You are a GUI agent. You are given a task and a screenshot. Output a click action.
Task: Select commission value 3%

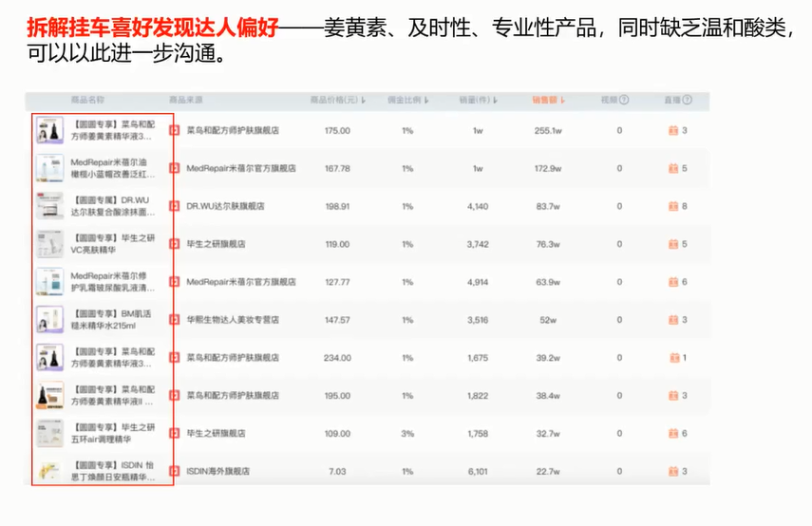pyautogui.click(x=407, y=433)
